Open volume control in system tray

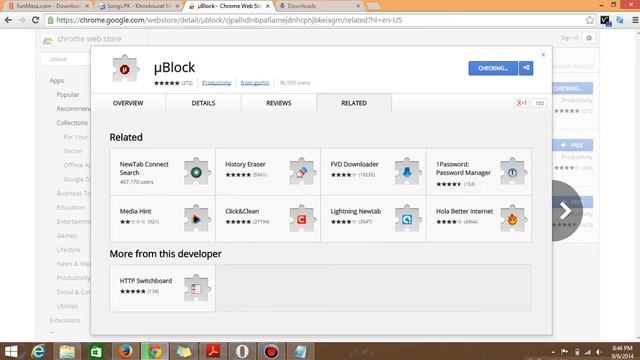coord(598,352)
